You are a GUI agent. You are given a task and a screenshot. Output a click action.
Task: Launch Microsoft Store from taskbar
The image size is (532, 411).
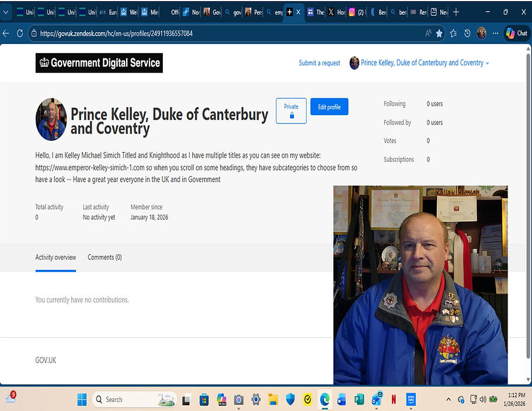point(204,400)
